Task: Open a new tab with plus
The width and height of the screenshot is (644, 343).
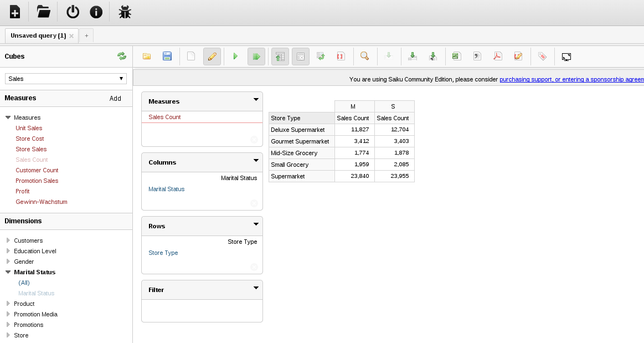Action: click(86, 35)
